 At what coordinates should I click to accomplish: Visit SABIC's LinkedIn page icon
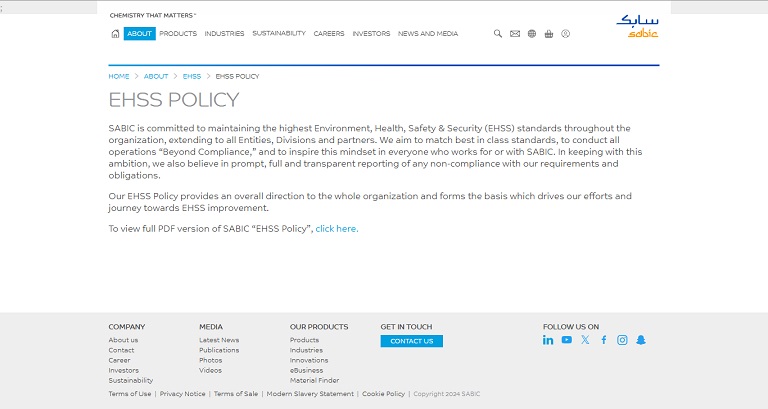pyautogui.click(x=548, y=340)
